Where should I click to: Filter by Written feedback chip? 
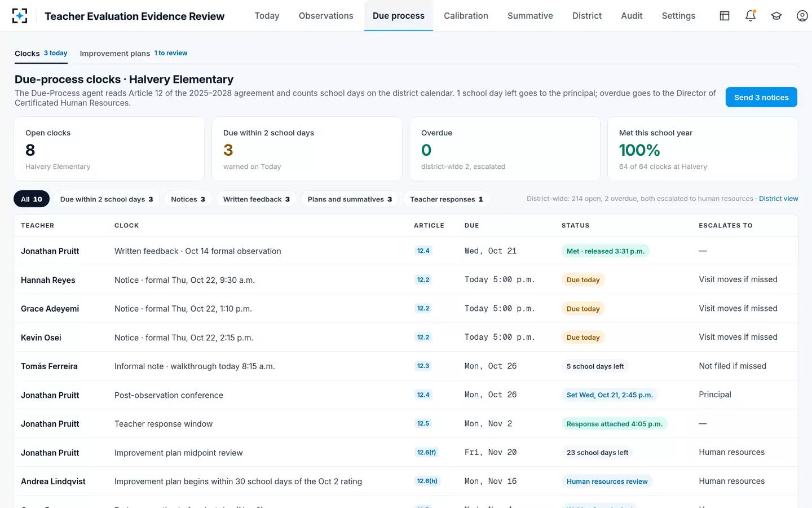pos(257,199)
